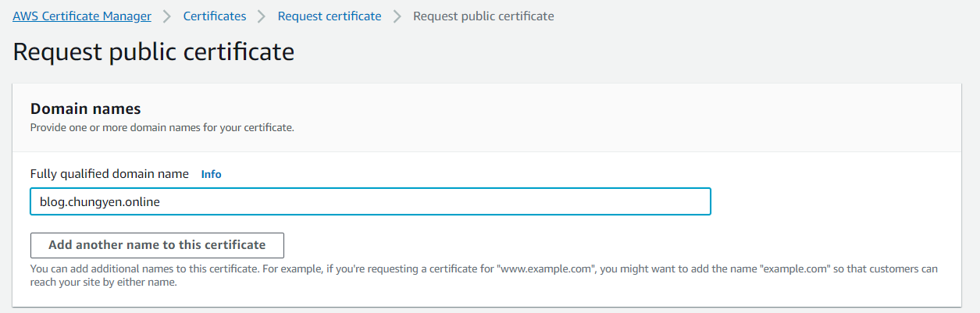The height and width of the screenshot is (313, 980).
Task: Focus the fully qualified domain name field
Action: 370,201
